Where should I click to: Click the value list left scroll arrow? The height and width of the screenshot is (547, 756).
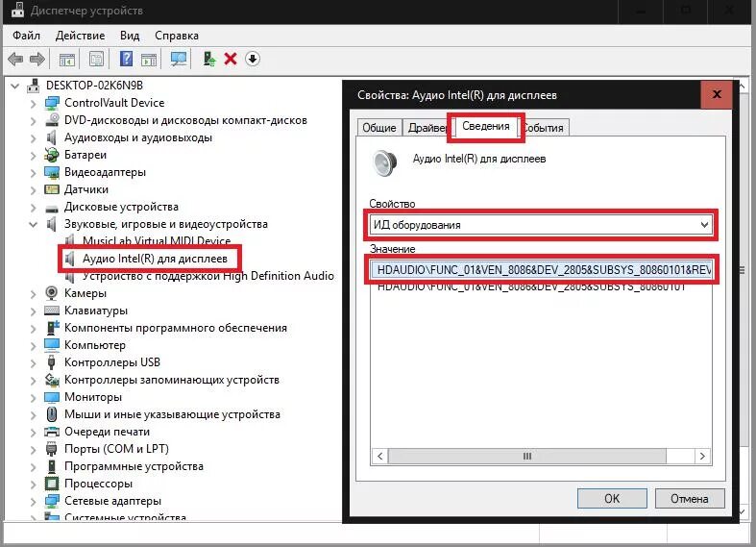[380, 456]
